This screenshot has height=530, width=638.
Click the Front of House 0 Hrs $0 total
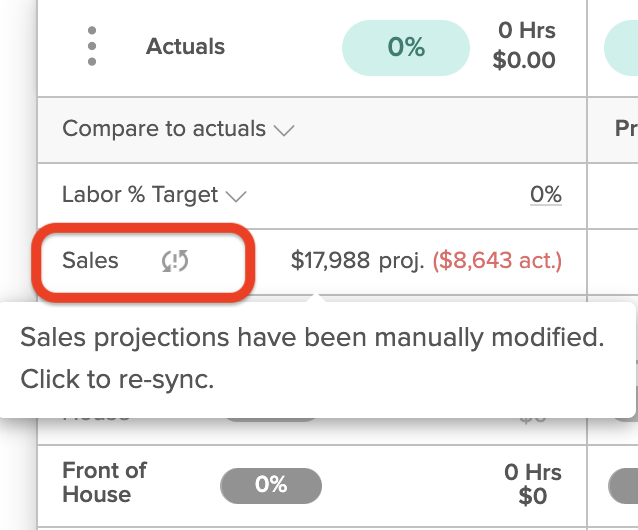coord(533,484)
